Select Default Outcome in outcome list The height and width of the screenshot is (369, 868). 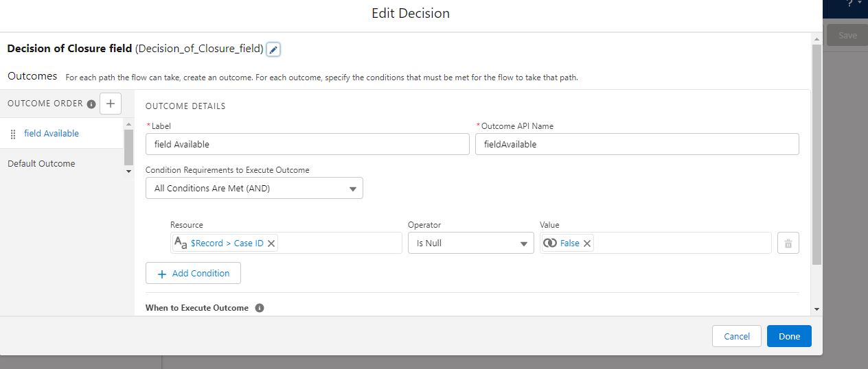tap(41, 164)
